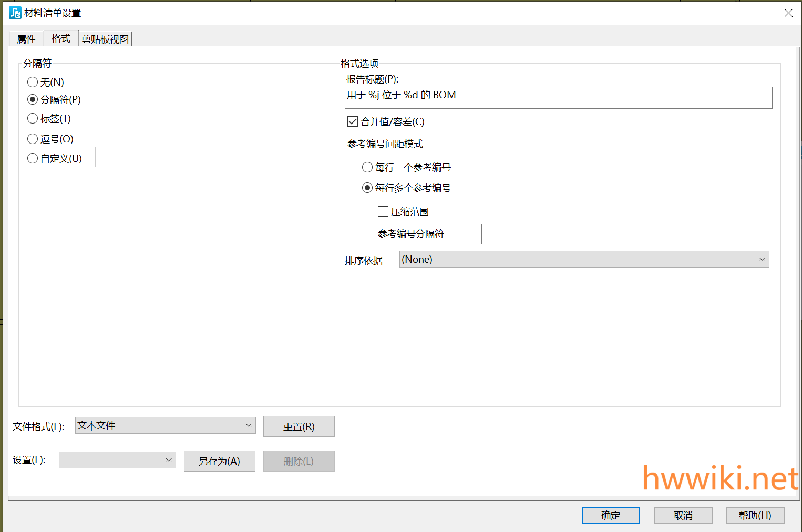Click the custom separator text box
The width and height of the screenshot is (802, 532).
[x=101, y=157]
